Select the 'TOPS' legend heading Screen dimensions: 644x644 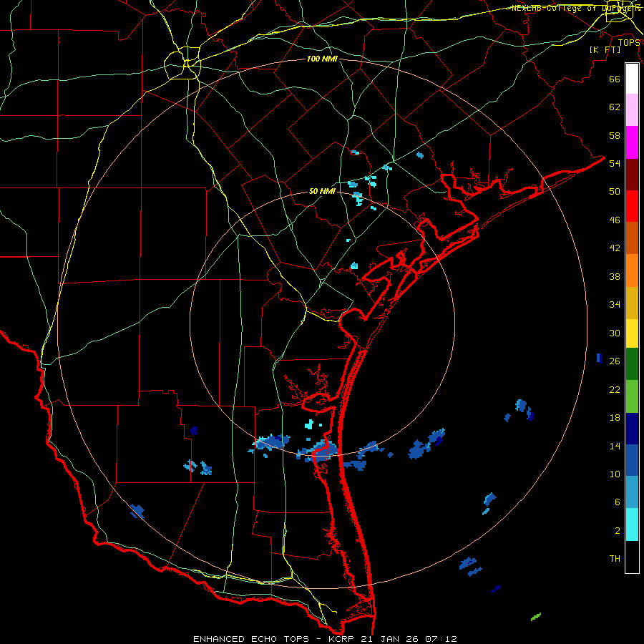(629, 43)
